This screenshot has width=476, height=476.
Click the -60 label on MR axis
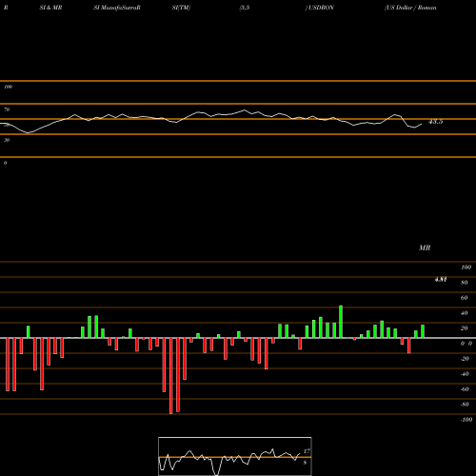point(465,389)
